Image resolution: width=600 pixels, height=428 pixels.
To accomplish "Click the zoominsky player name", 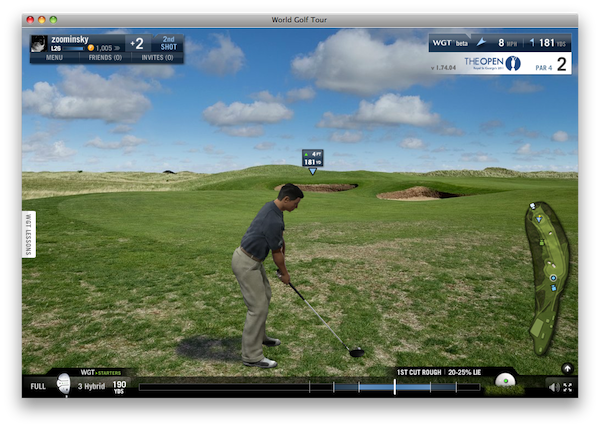I will click(x=70, y=39).
